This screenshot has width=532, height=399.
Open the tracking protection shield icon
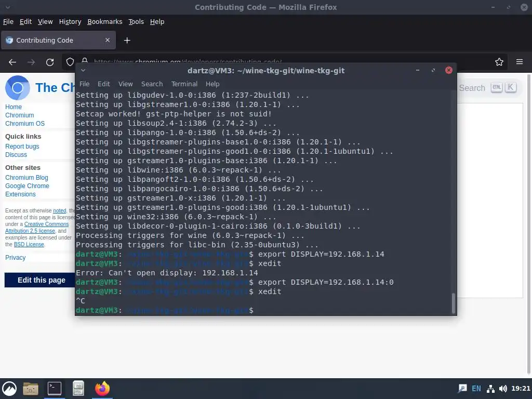point(70,62)
